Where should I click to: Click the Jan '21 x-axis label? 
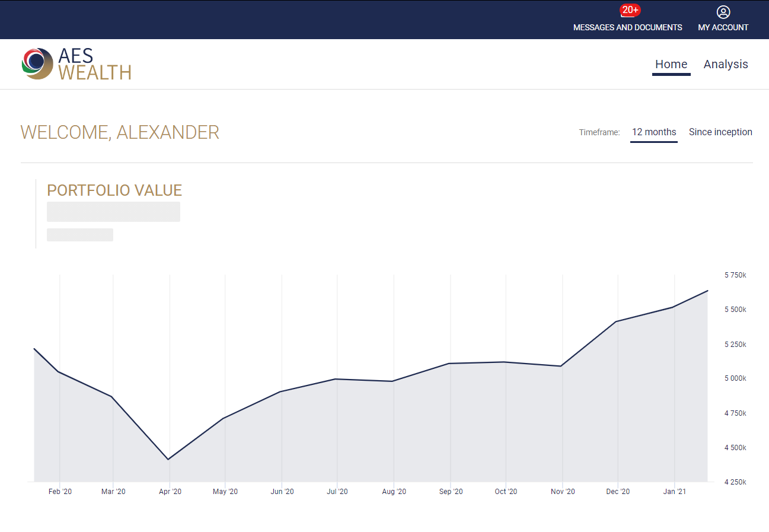pos(674,492)
